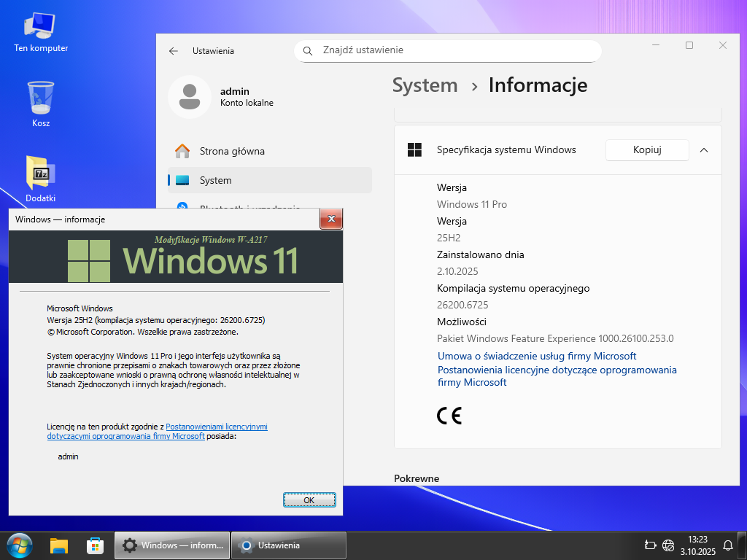Click the admin account avatar
The image size is (747, 560).
(x=189, y=96)
